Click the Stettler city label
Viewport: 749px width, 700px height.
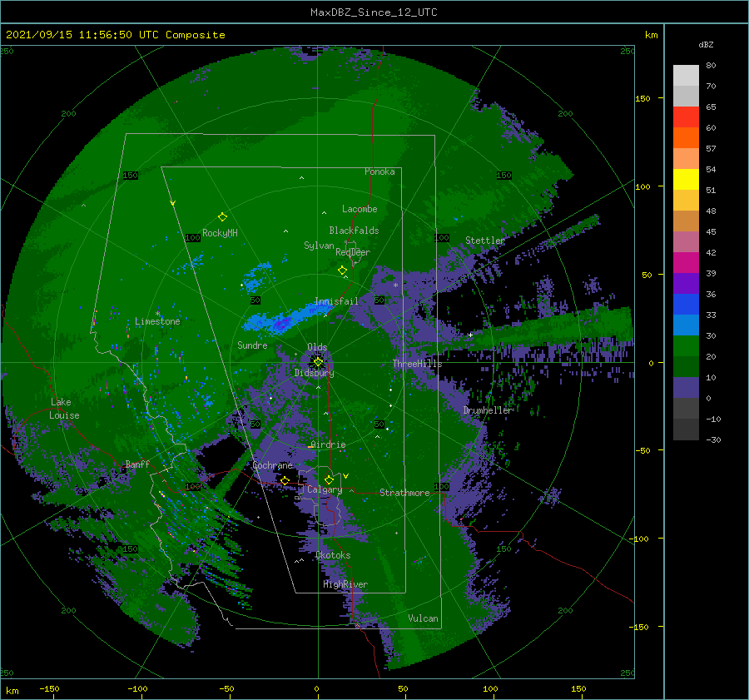coord(485,241)
